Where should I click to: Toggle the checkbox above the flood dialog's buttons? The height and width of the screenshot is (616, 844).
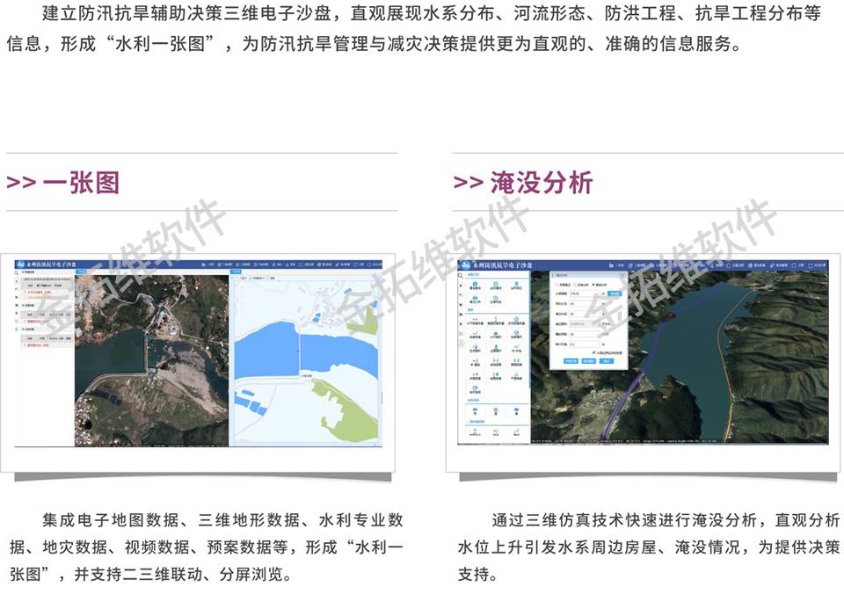tap(593, 352)
